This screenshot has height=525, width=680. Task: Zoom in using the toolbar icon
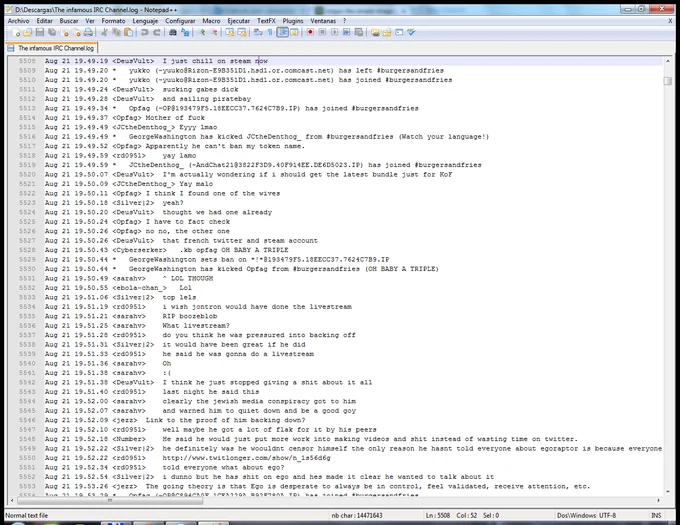[201, 32]
